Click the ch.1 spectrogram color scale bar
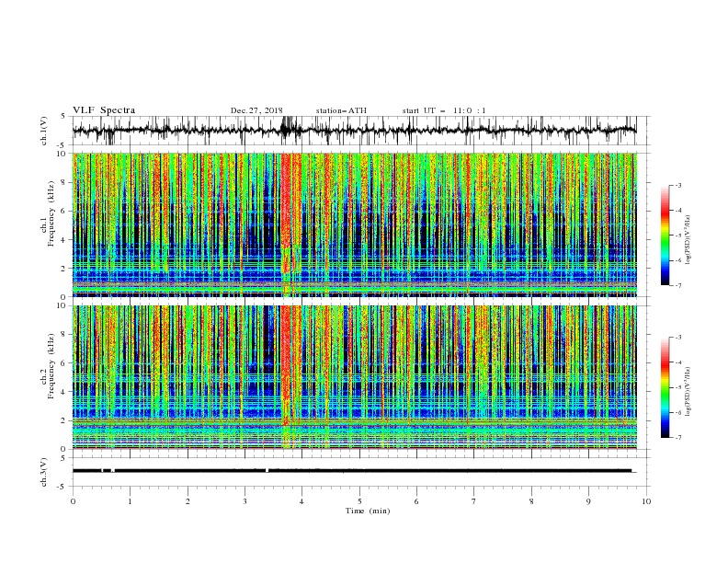728x563 pixels. click(x=665, y=235)
